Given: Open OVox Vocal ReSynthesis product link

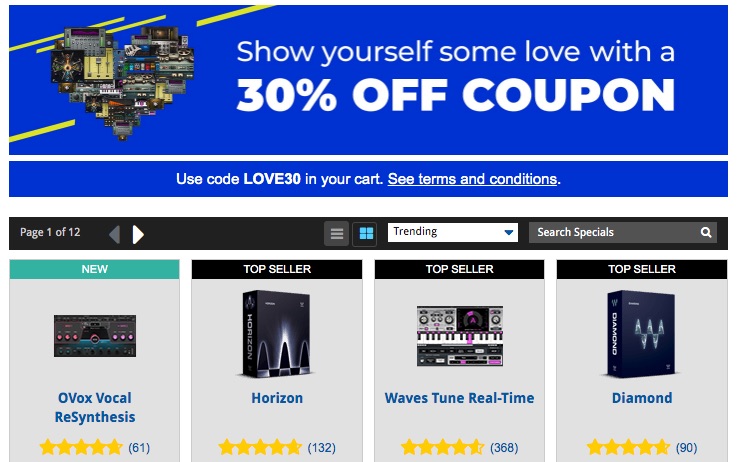Looking at the screenshot, I should click(x=95, y=407).
